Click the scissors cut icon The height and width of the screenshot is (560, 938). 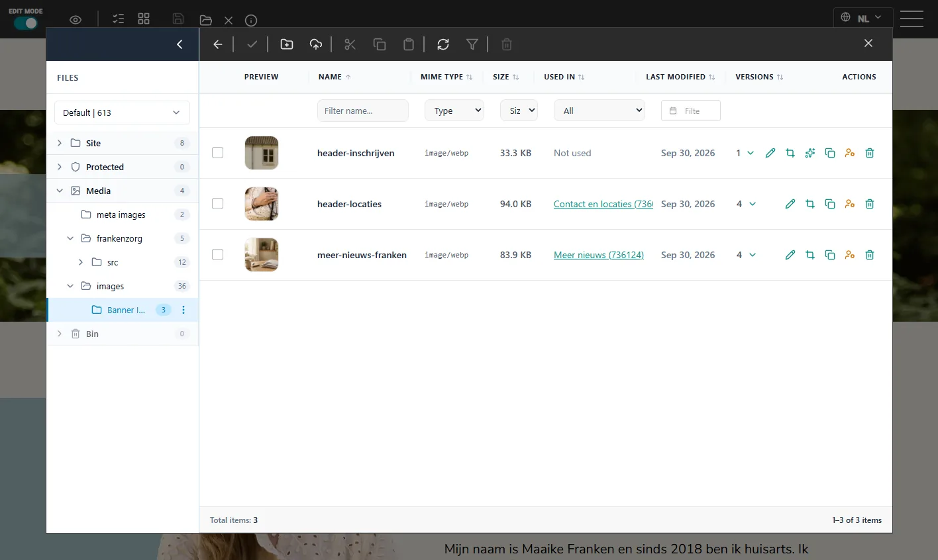point(350,44)
